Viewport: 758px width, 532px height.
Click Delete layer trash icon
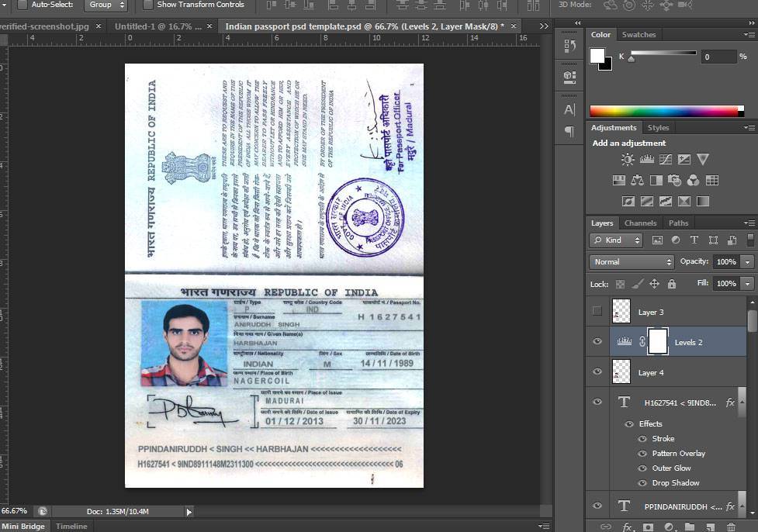730,527
